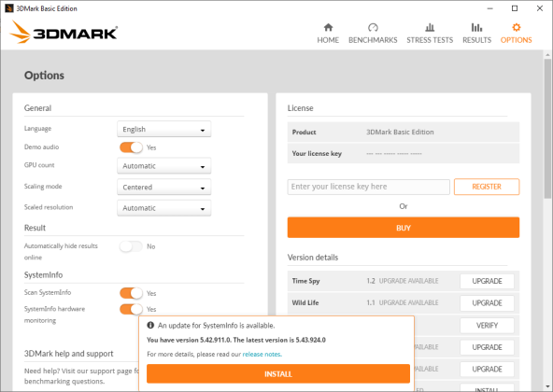The height and width of the screenshot is (392, 553).
Task: Open the Language dropdown showing English
Action: pyautogui.click(x=164, y=129)
